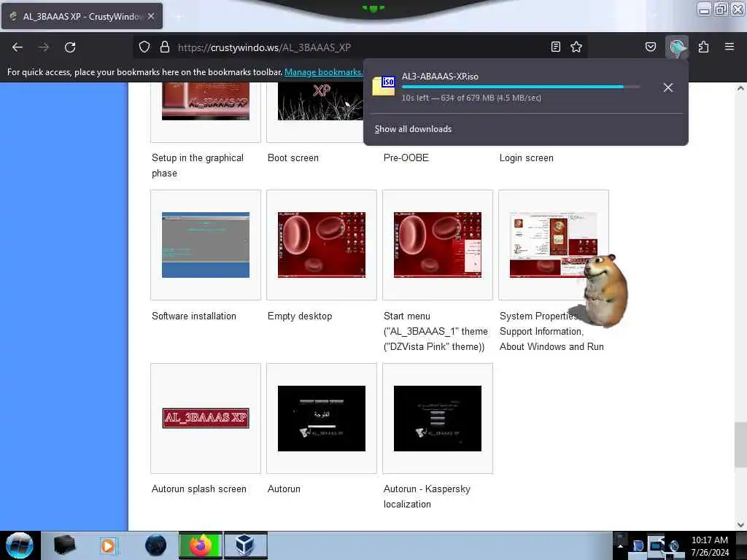Click the forward navigation arrow
The width and height of the screenshot is (747, 560).
tap(43, 47)
